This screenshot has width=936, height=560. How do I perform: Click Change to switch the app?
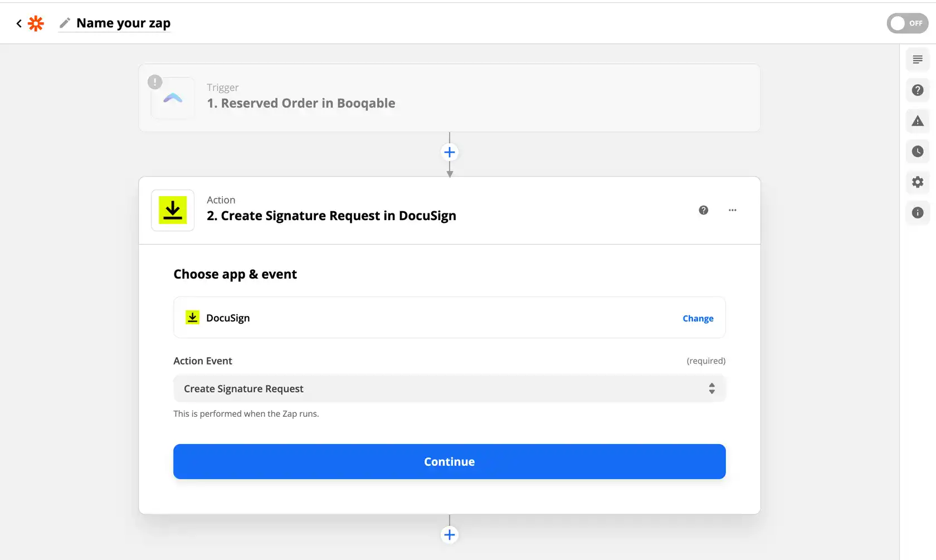[698, 318]
